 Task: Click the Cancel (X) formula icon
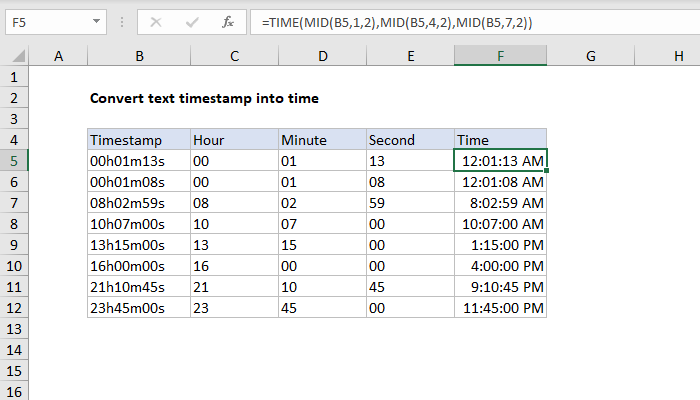pos(156,22)
